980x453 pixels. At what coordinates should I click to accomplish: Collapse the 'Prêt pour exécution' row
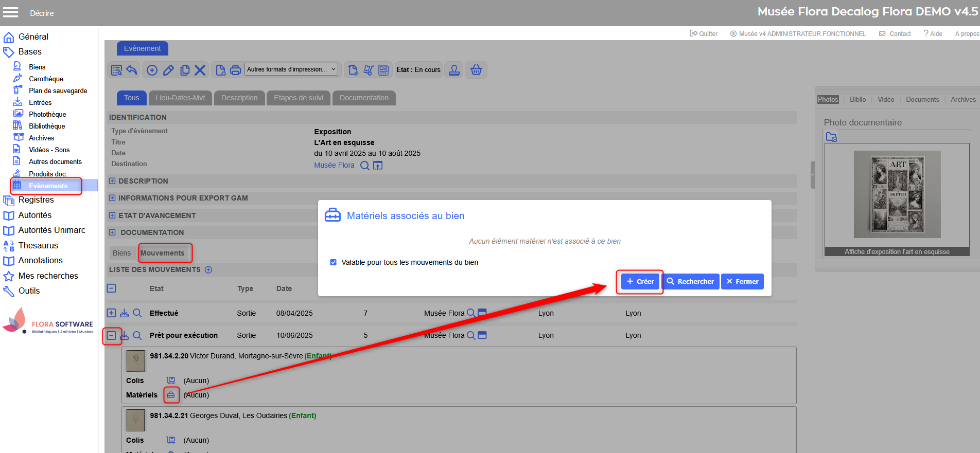111,335
